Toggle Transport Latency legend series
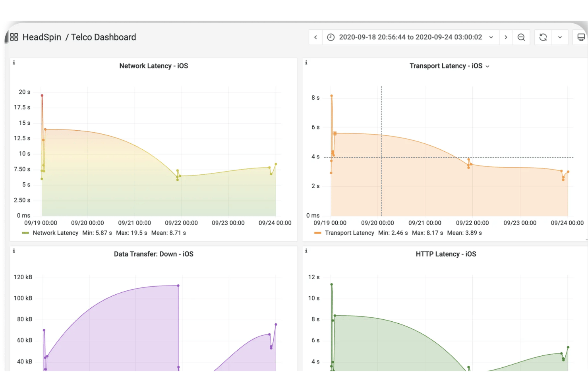 point(350,233)
